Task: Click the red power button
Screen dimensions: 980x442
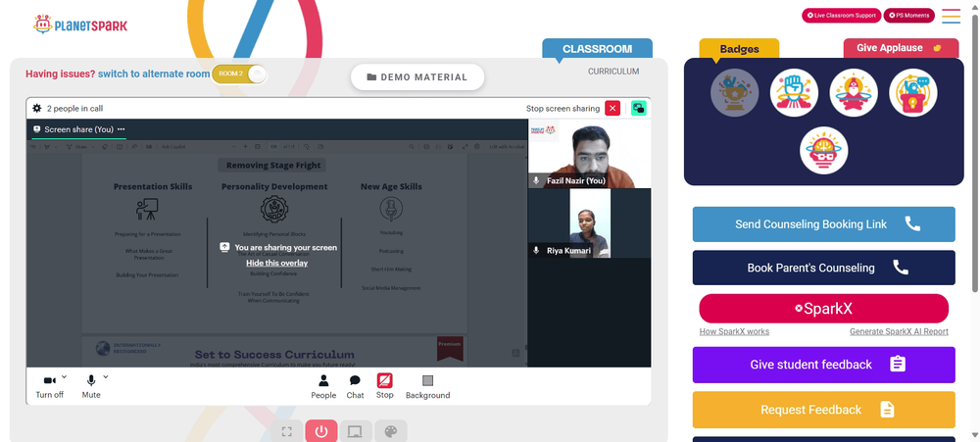Action: click(321, 431)
